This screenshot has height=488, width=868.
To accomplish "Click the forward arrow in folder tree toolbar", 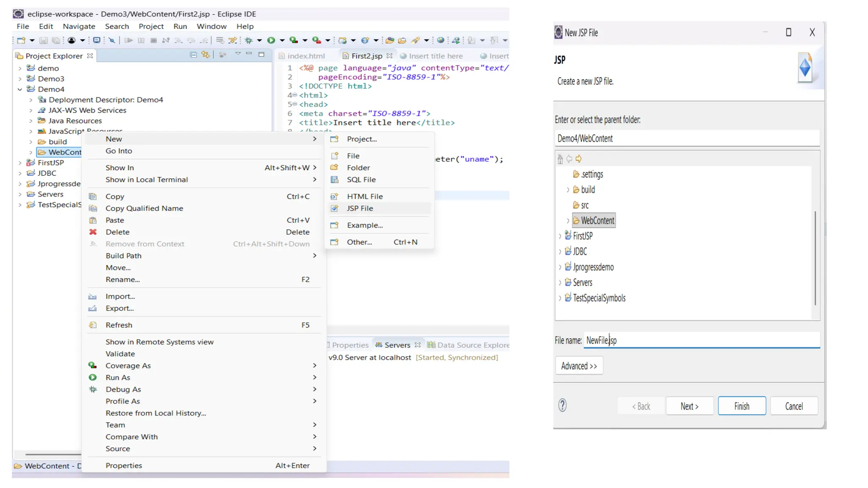I will [579, 159].
